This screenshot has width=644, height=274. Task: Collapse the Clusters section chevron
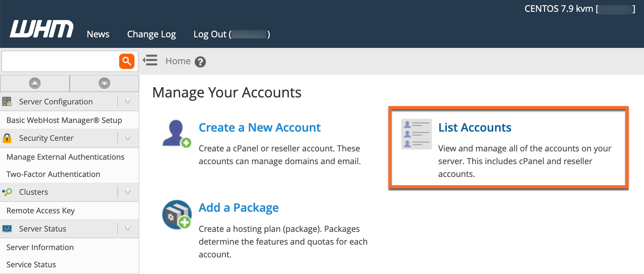(128, 192)
